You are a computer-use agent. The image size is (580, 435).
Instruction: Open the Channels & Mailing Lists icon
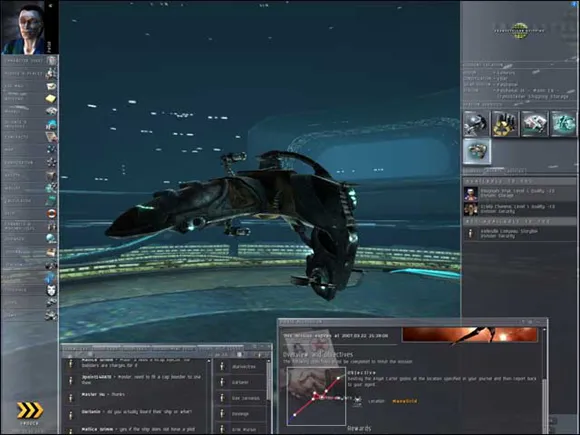[x=51, y=226]
